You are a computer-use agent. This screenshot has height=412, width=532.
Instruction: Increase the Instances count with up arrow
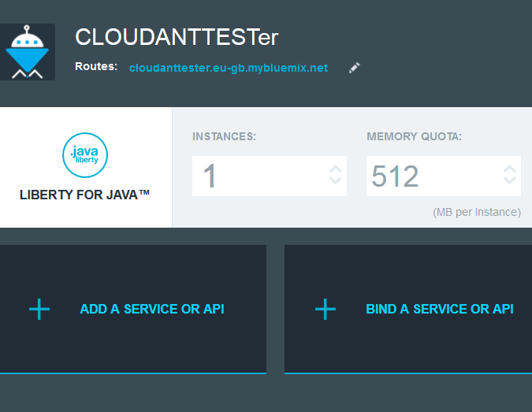click(335, 169)
